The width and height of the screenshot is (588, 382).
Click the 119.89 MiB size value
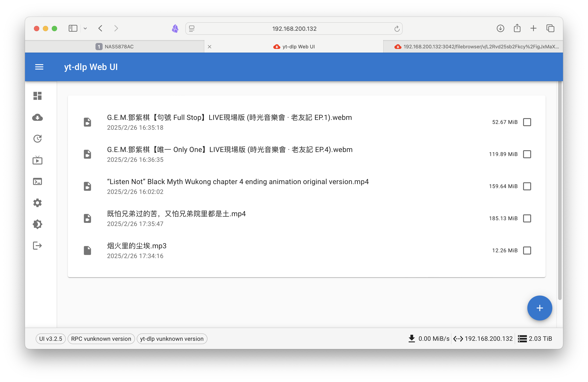(503, 154)
